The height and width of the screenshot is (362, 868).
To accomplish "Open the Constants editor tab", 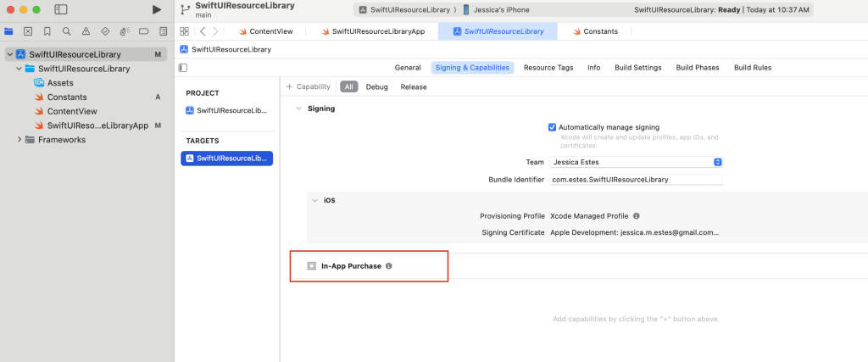I will pyautogui.click(x=595, y=31).
